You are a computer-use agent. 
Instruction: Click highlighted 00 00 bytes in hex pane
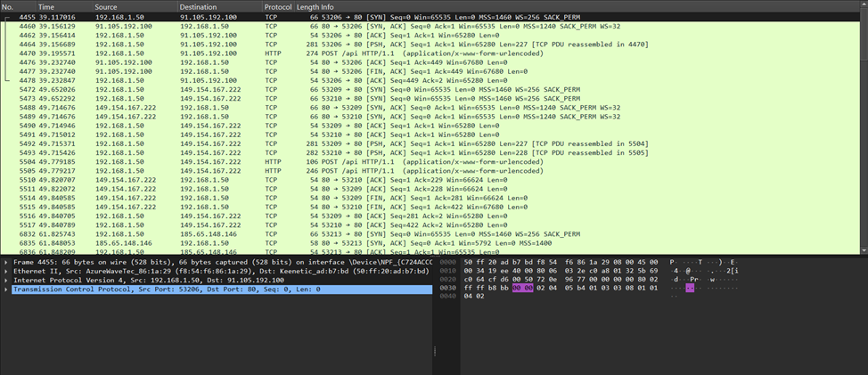pyautogui.click(x=521, y=289)
